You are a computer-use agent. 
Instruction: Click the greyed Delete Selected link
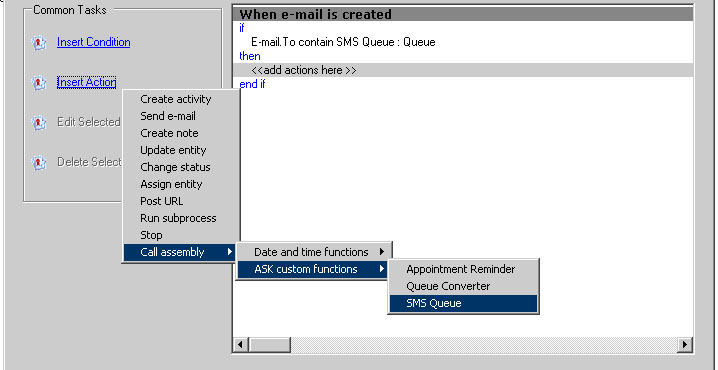coord(89,162)
